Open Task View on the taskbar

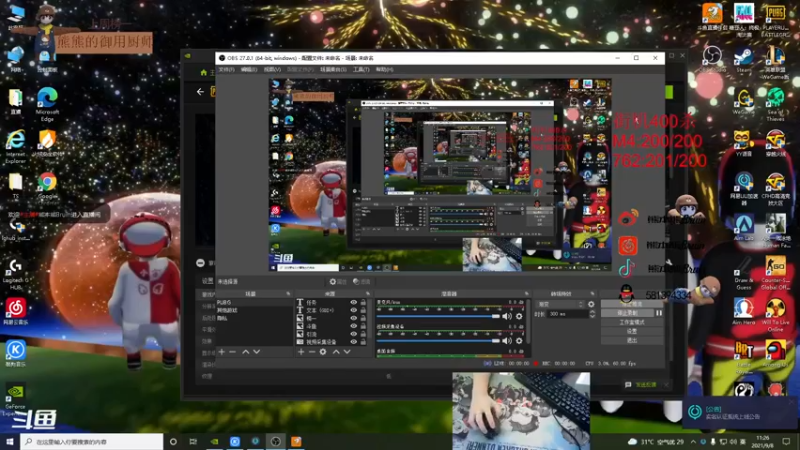(193, 441)
